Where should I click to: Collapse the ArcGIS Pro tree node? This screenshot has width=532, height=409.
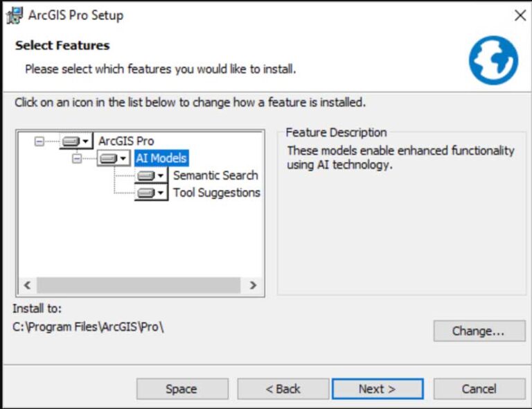[x=39, y=141]
